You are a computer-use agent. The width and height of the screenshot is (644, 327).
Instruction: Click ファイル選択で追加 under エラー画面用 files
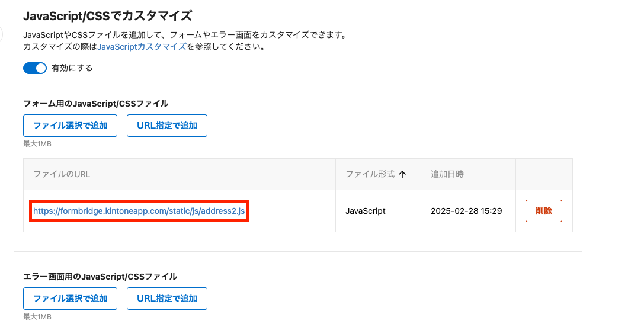(x=71, y=299)
